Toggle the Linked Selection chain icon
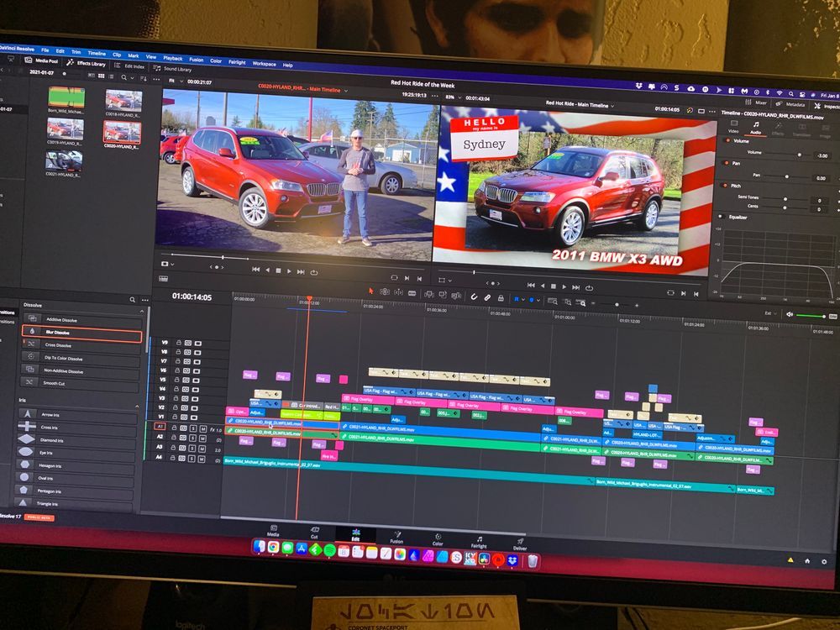The image size is (840, 630). tap(487, 297)
